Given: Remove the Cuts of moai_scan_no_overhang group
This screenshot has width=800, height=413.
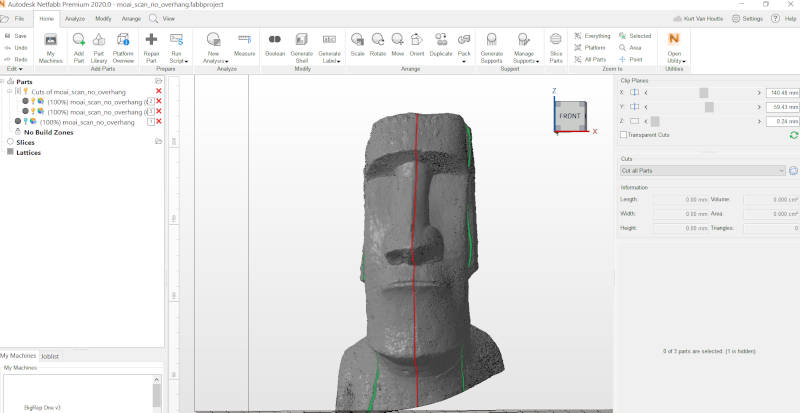Looking at the screenshot, I should click(x=159, y=91).
